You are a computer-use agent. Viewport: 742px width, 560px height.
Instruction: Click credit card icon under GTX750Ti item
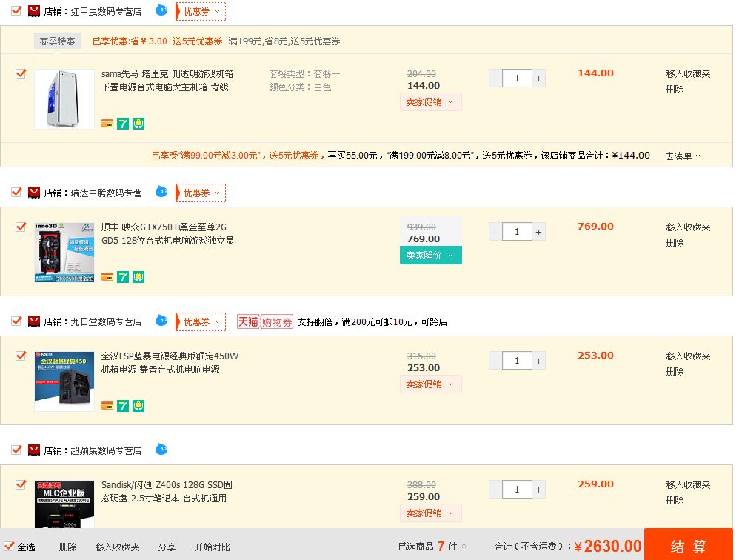click(x=107, y=277)
